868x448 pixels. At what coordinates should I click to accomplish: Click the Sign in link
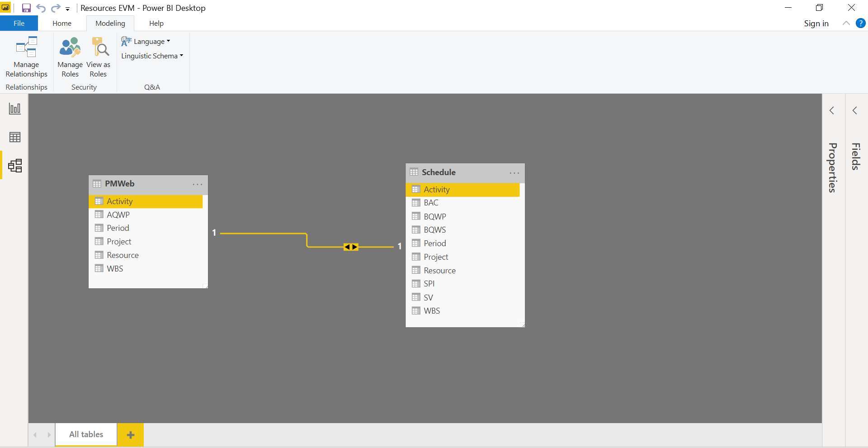click(816, 23)
